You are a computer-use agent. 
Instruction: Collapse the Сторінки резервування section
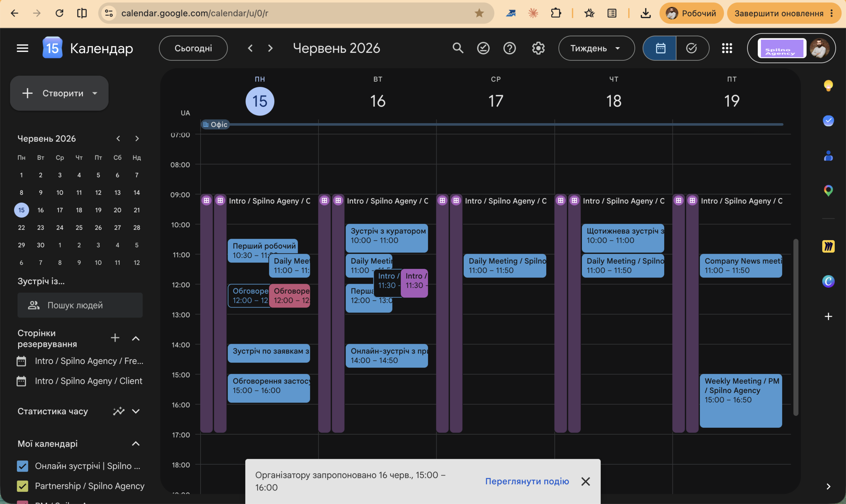tap(135, 338)
